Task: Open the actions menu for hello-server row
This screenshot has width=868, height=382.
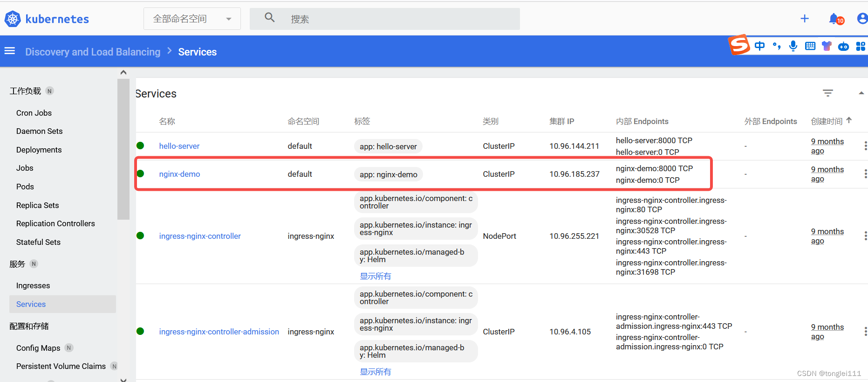Action: [x=865, y=146]
